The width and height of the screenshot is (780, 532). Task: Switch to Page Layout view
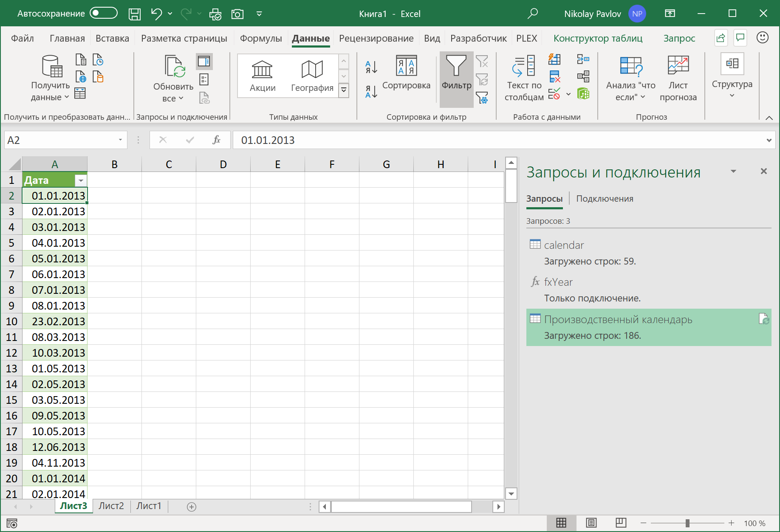click(x=591, y=523)
